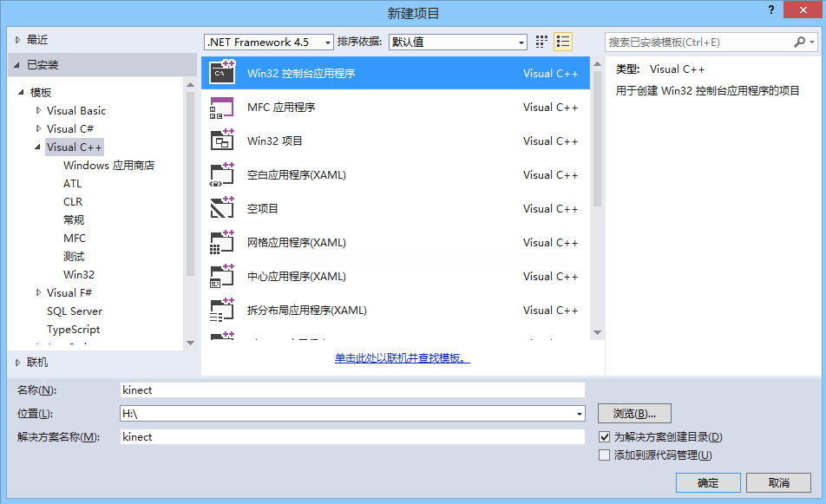Image resolution: width=826 pixels, height=504 pixels.
Task: Click the 解决方案名称 input field
Action: [x=352, y=436]
